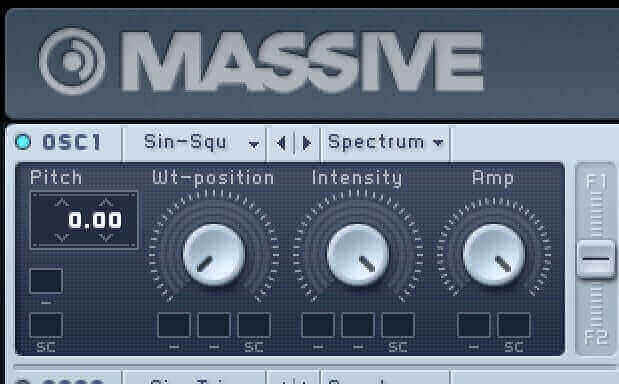The image size is (619, 384).
Task: Click the Intensity label
Action: tap(357, 178)
